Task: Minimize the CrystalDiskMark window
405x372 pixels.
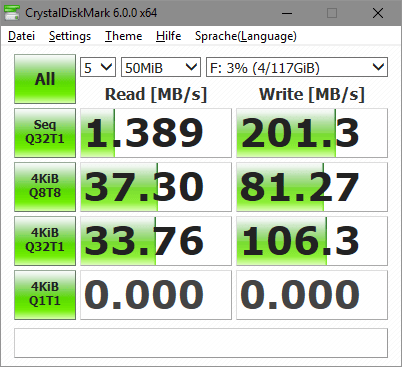Action: (287, 13)
